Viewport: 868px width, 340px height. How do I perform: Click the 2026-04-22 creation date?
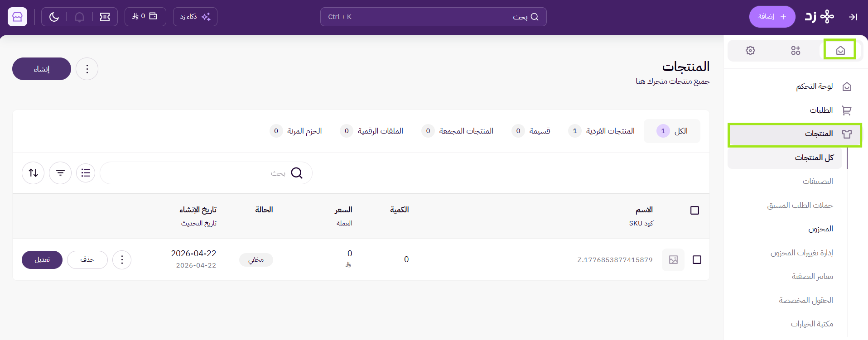coord(193,254)
